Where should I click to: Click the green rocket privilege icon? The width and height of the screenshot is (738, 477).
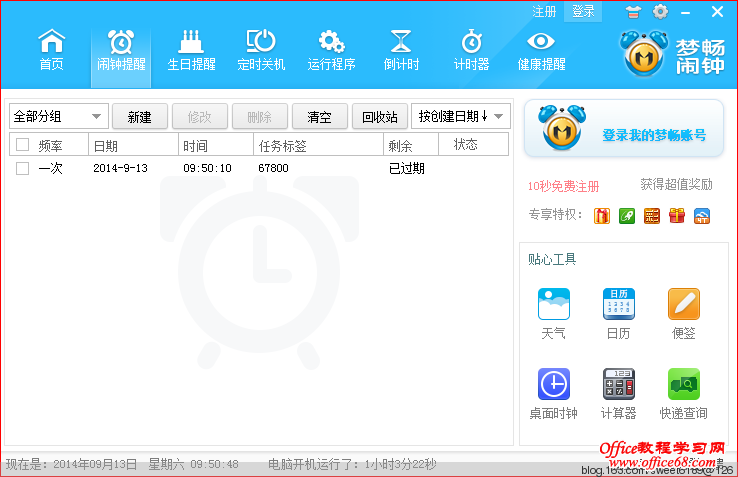pos(626,216)
